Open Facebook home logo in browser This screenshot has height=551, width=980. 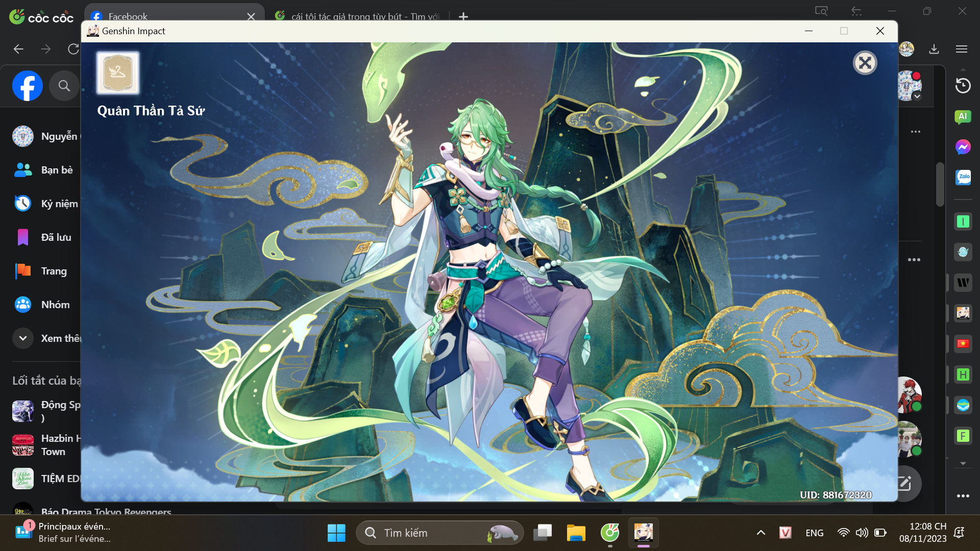pyautogui.click(x=28, y=86)
